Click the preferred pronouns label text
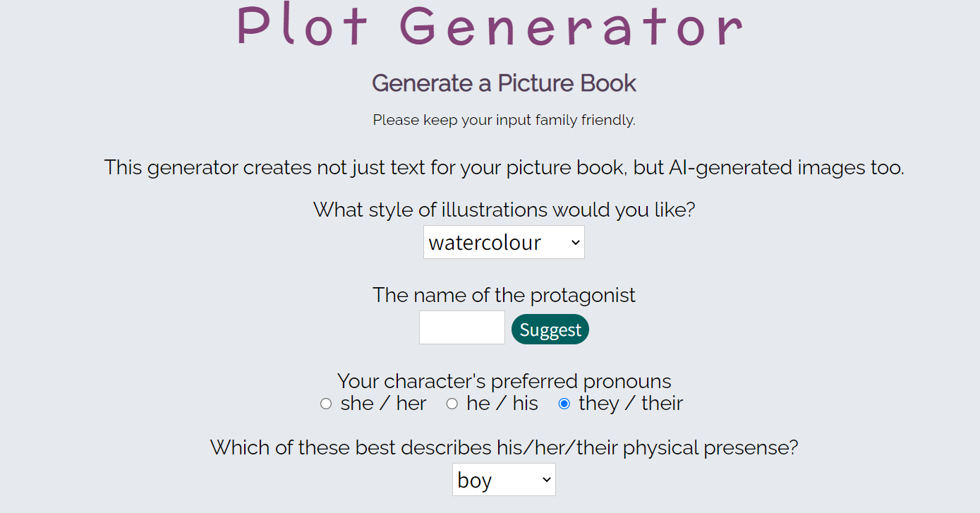This screenshot has width=980, height=513. 504,381
